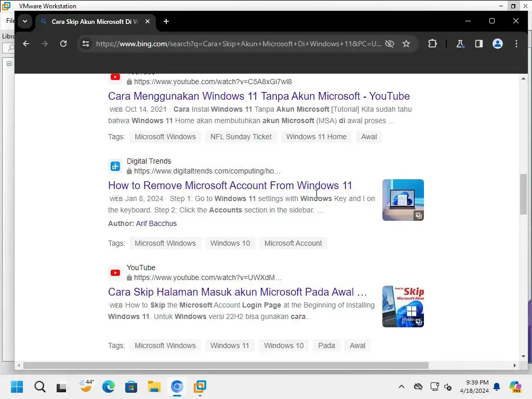Image resolution: width=532 pixels, height=399 pixels.
Task: Select the Microsoft Account tag
Action: coord(293,243)
